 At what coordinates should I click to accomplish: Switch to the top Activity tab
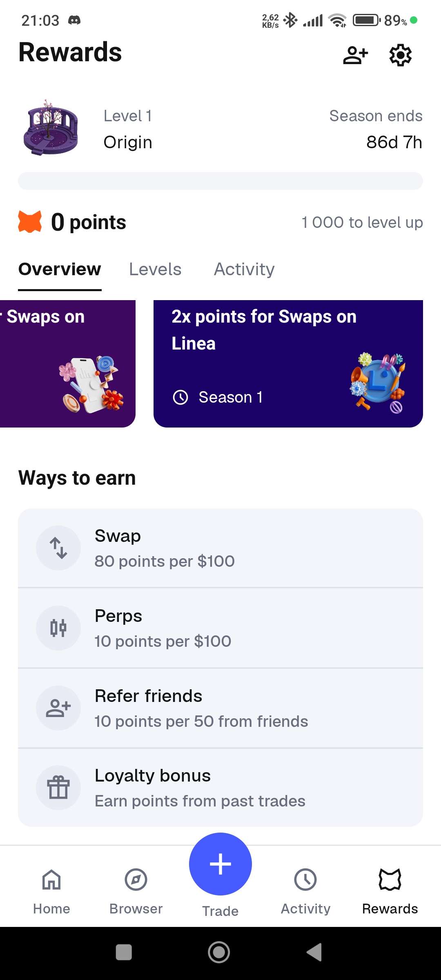244,269
